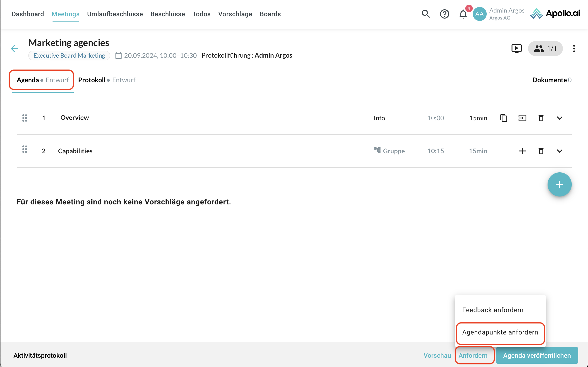The height and width of the screenshot is (367, 588).
Task: Go back using the left arrow
Action: click(15, 49)
